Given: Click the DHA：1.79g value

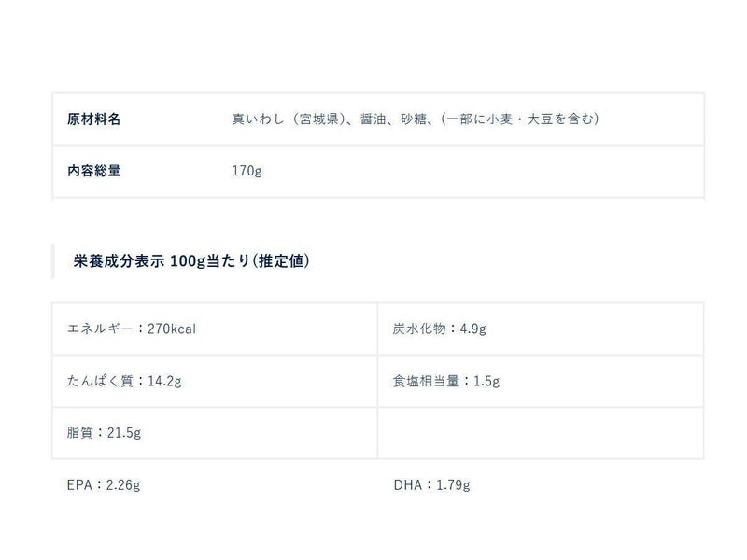Looking at the screenshot, I should (430, 485).
